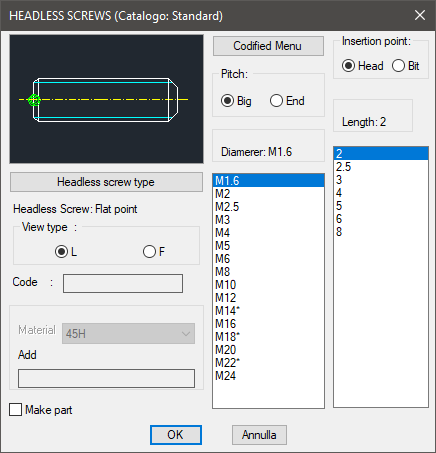436x453 pixels.
Task: Choose Bit as insertion point
Action: [405, 66]
